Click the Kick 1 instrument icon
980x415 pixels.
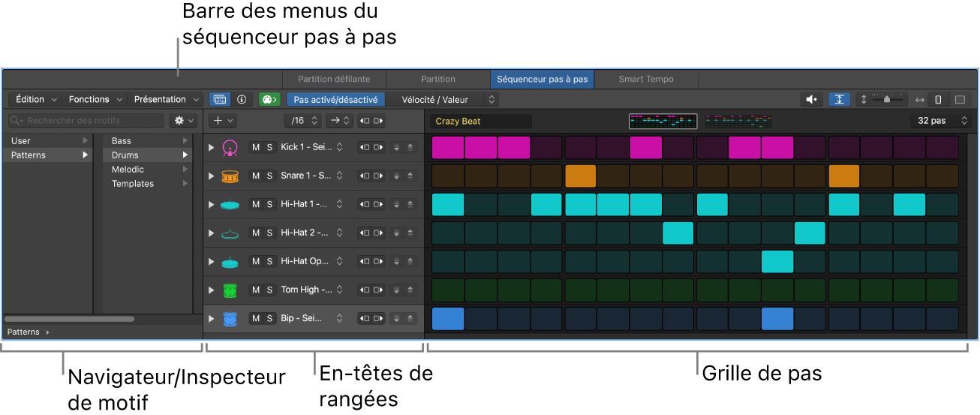[x=230, y=148]
